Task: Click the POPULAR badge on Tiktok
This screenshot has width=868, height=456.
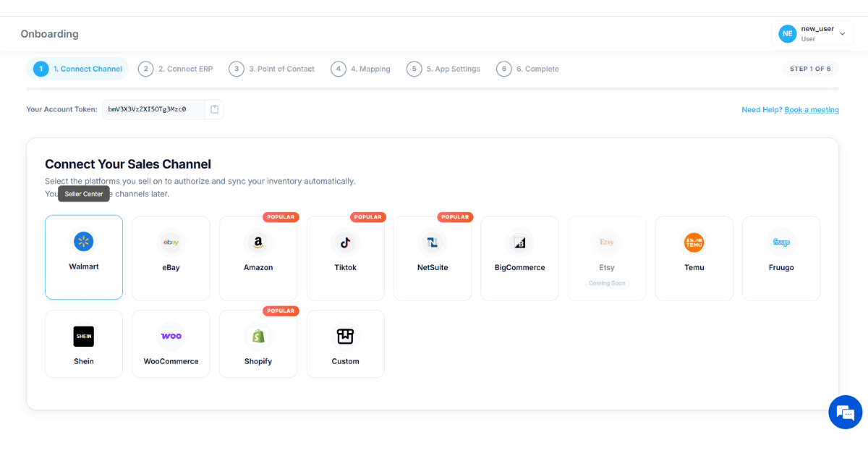Action: tap(368, 217)
